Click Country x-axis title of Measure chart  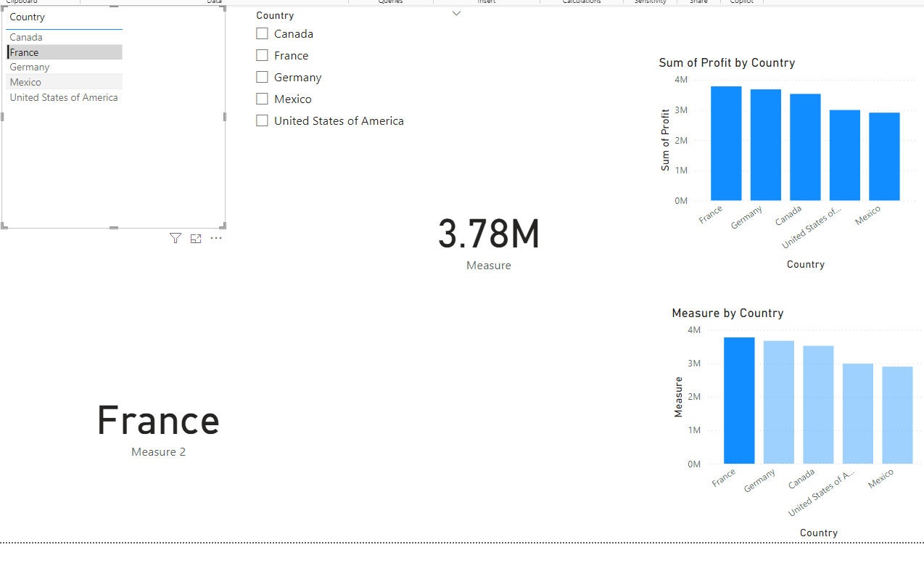[819, 533]
